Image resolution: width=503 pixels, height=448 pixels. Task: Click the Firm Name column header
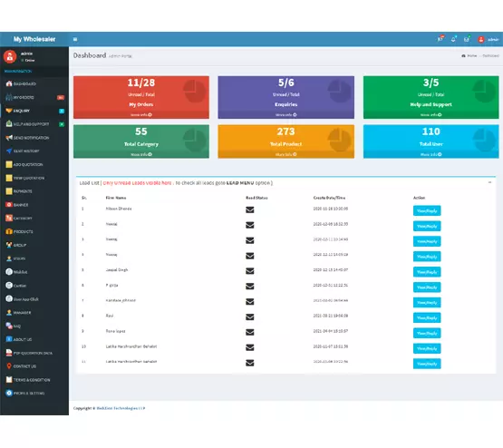pos(116,198)
